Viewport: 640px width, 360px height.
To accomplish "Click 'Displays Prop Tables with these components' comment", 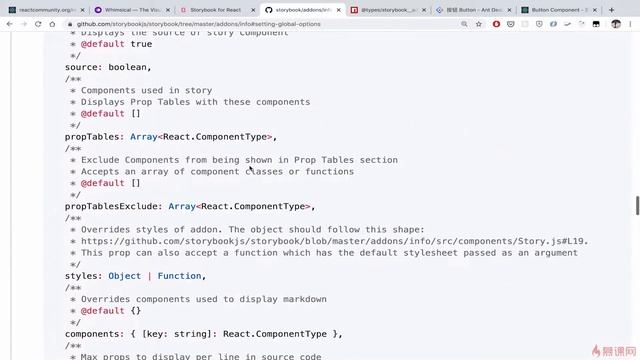I will tap(196, 102).
